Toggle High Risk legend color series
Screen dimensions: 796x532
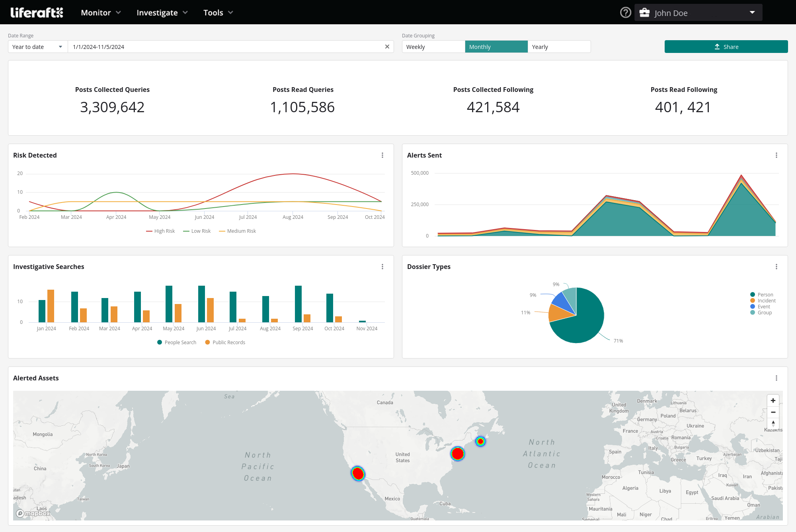(x=160, y=231)
